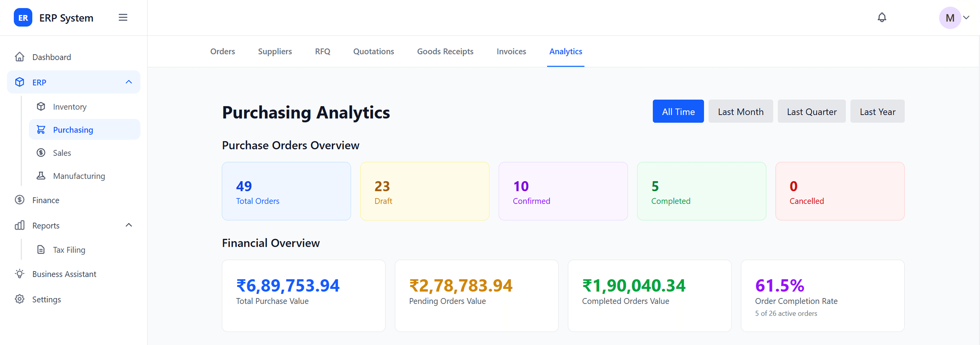This screenshot has width=980, height=345.
Task: Click the ER logo icon
Action: tap(23, 17)
